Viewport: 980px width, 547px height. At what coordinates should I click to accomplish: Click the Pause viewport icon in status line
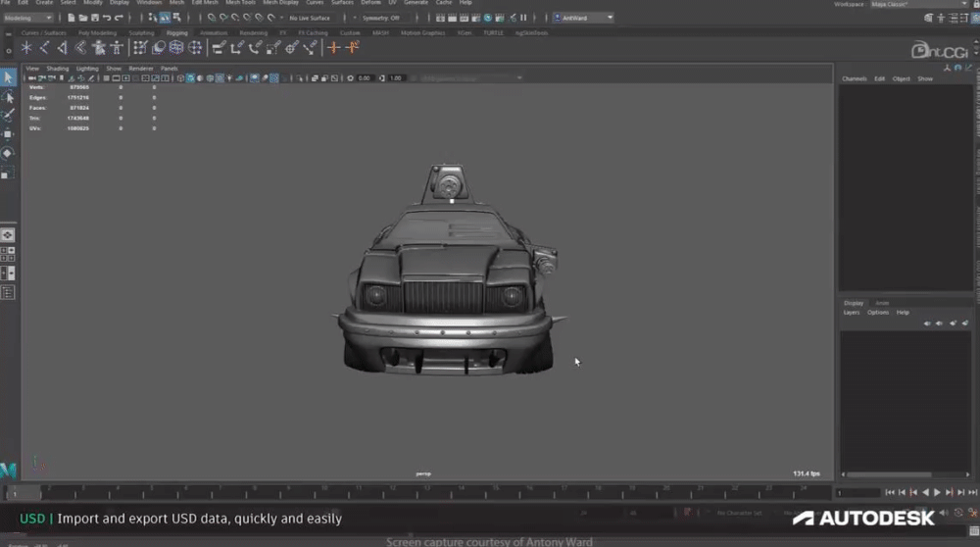pos(523,18)
